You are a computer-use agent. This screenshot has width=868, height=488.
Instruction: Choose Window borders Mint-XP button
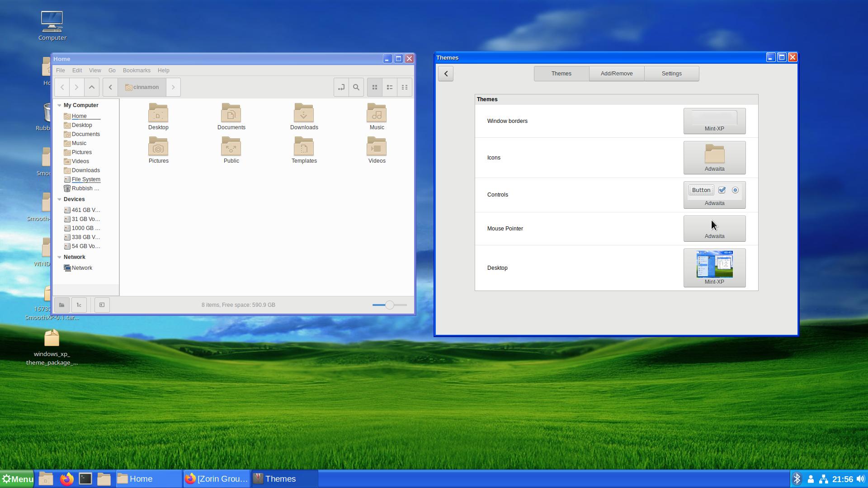coord(714,121)
